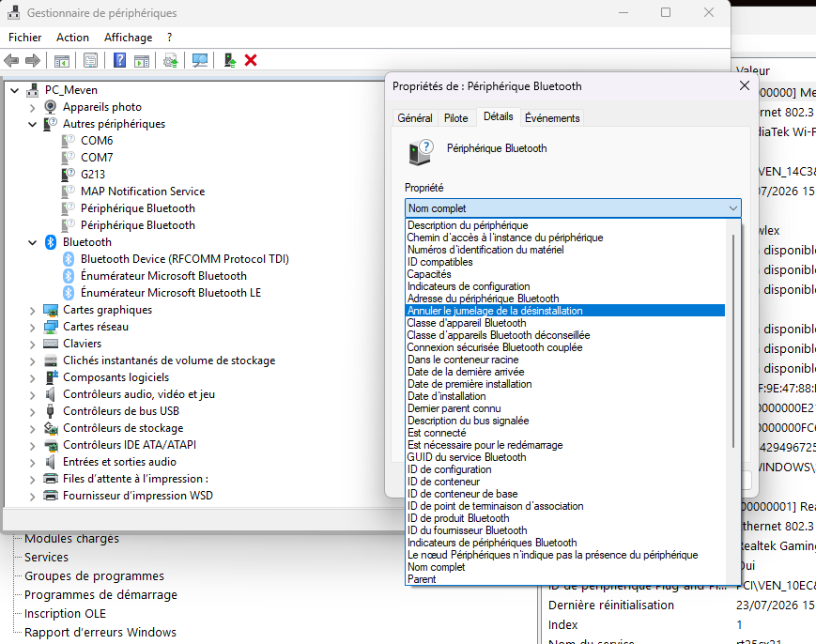This screenshot has height=644, width=816.
Task: Click the Entrées et sorties audio speaker icon
Action: point(51,462)
